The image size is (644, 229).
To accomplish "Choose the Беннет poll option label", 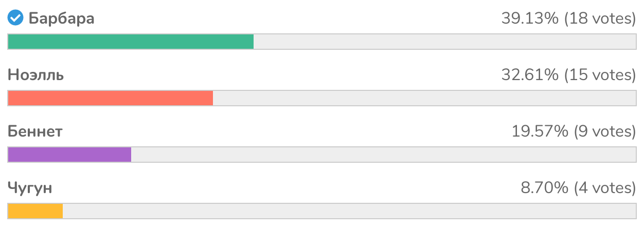I will pos(35,132).
